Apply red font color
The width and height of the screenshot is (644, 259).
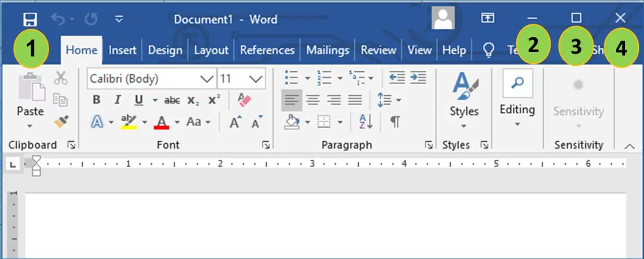point(161,122)
